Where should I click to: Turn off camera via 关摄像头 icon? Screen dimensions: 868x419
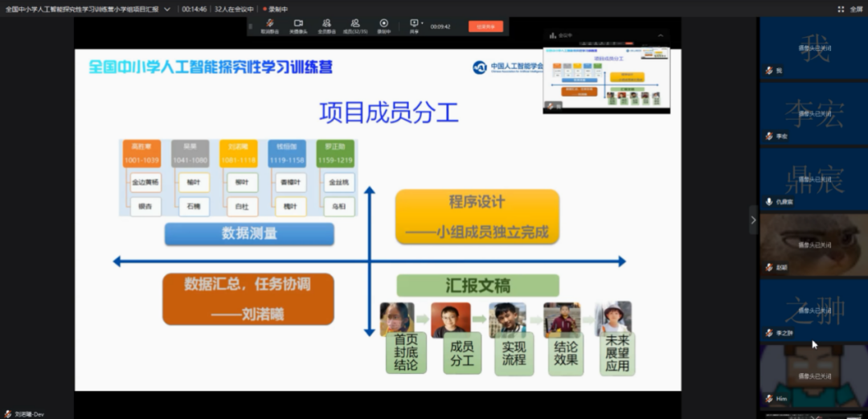click(x=298, y=25)
